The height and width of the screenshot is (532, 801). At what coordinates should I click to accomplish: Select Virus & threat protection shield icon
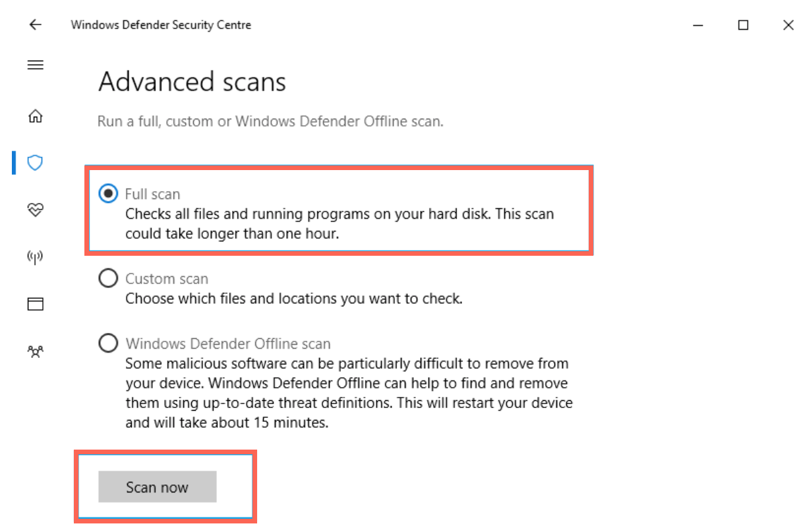(35, 162)
